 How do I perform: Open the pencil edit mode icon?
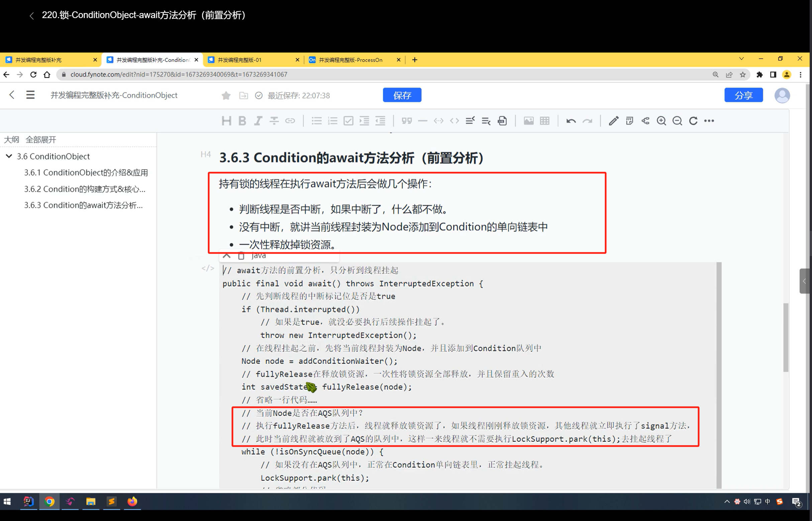point(613,121)
